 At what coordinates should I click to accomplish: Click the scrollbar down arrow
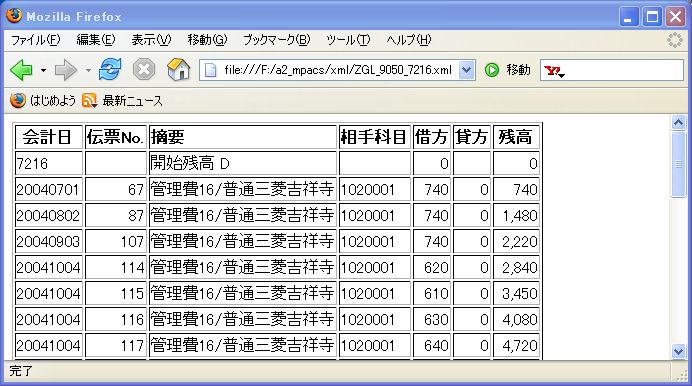click(x=678, y=351)
